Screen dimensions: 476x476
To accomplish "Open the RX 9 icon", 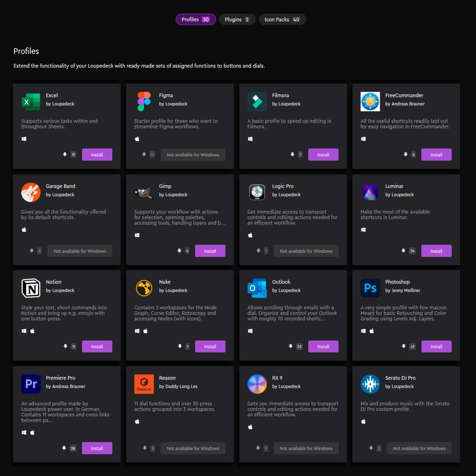I will pyautogui.click(x=257, y=384).
